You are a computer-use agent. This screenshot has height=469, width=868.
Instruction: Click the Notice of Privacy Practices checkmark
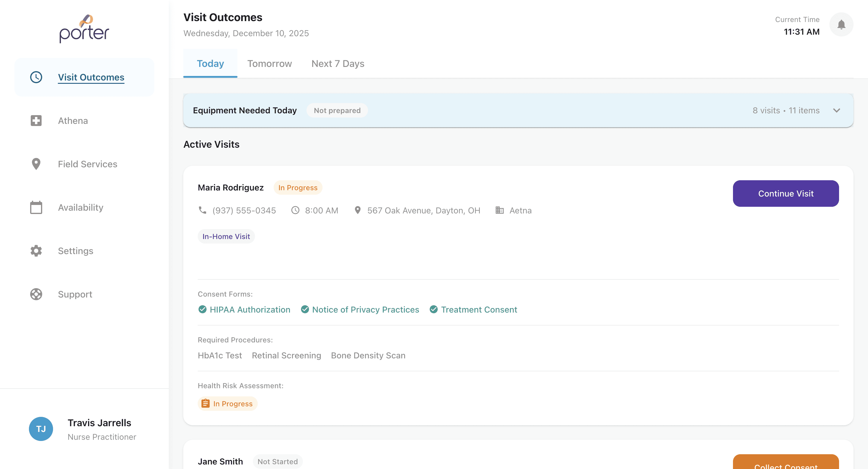tap(305, 309)
